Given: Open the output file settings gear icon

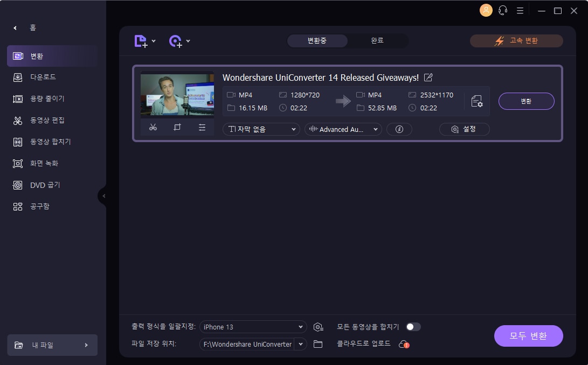Looking at the screenshot, I should (476, 101).
